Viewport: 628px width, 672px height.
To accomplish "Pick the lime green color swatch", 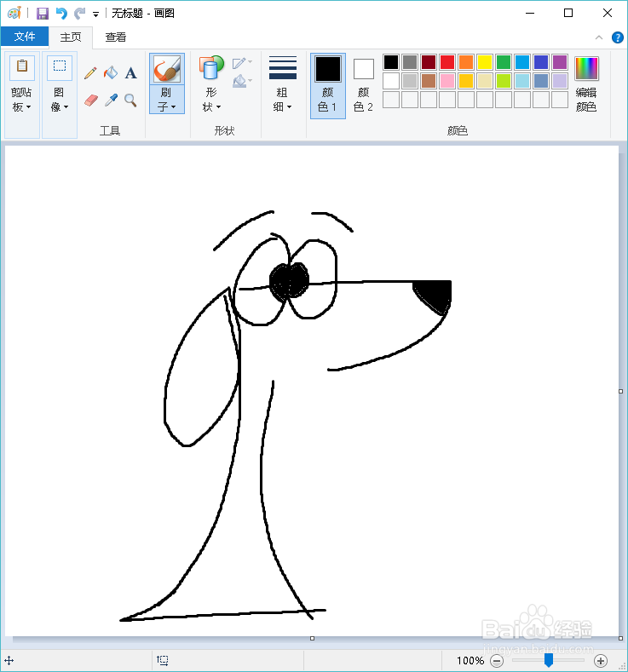I will pyautogui.click(x=504, y=81).
